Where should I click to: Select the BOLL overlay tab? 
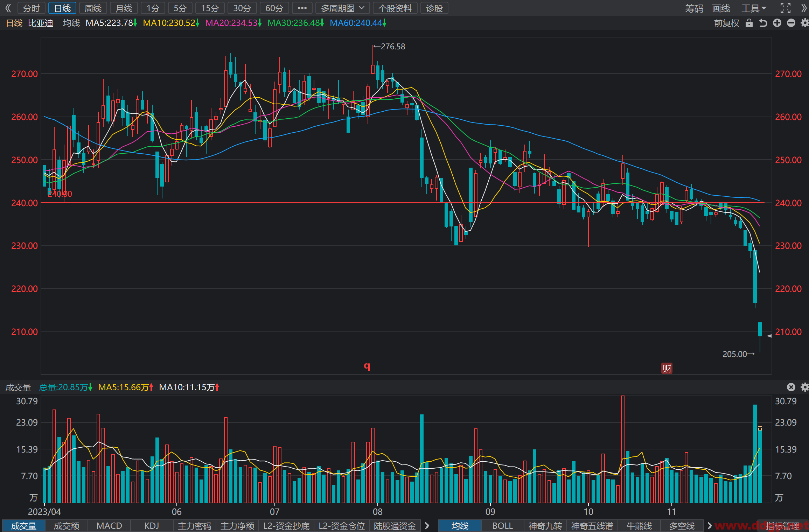click(502, 526)
